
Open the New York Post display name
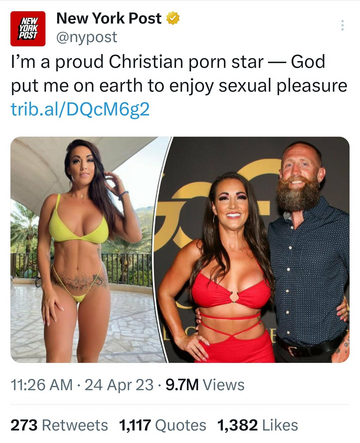pyautogui.click(x=109, y=18)
